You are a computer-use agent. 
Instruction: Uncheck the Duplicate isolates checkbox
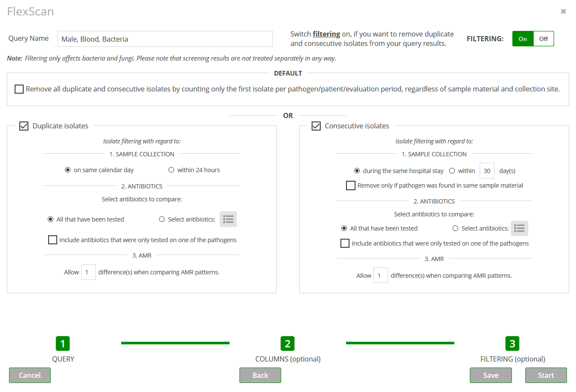coord(24,126)
